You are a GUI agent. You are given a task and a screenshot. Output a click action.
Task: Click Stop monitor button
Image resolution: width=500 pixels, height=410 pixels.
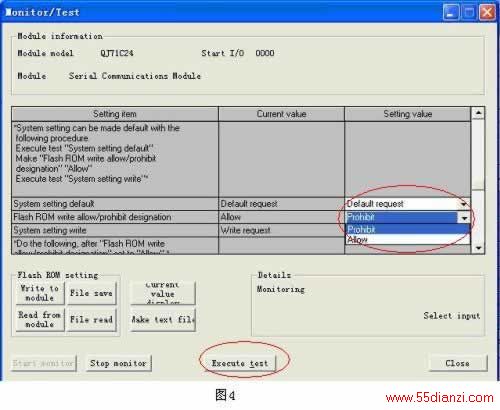pyautogui.click(x=118, y=363)
